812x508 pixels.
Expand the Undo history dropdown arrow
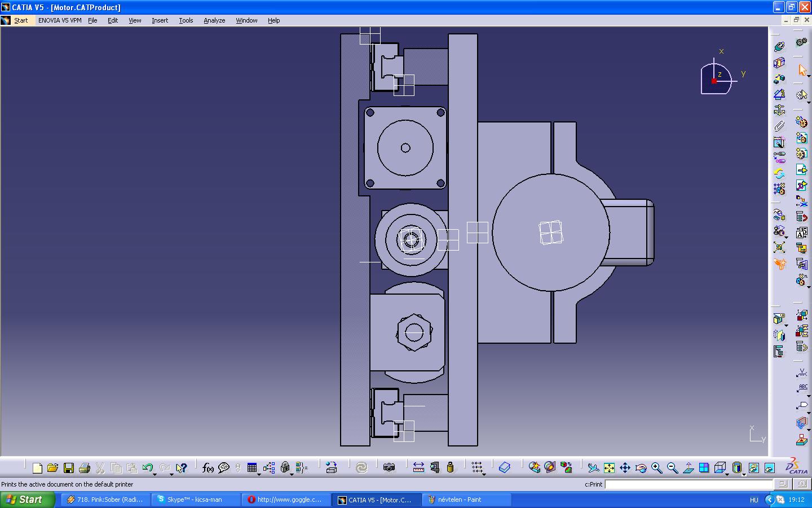point(155,474)
